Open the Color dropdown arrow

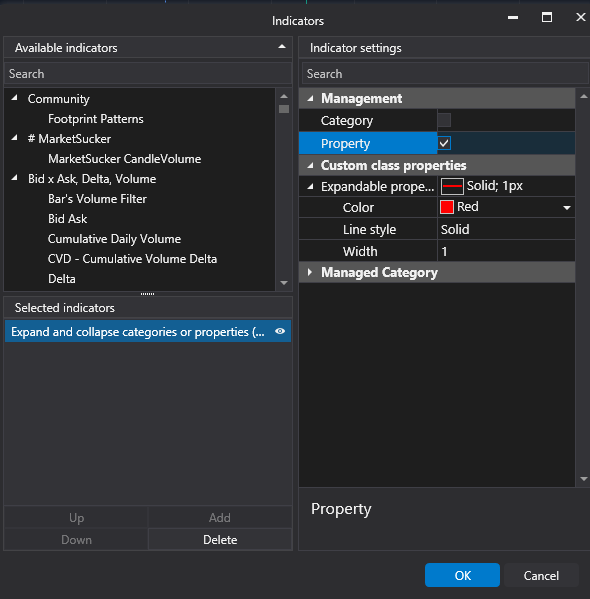567,208
